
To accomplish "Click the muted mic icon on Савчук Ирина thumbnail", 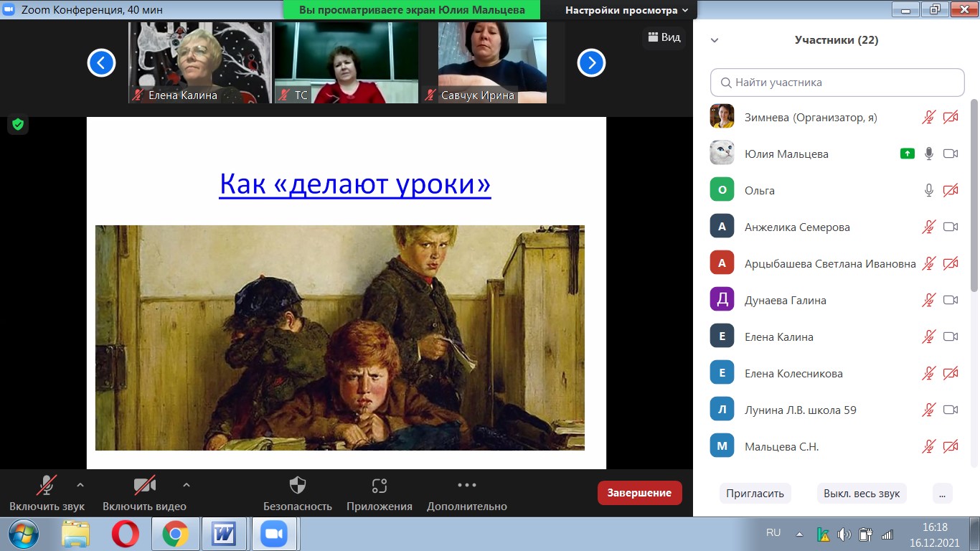I will tap(430, 95).
